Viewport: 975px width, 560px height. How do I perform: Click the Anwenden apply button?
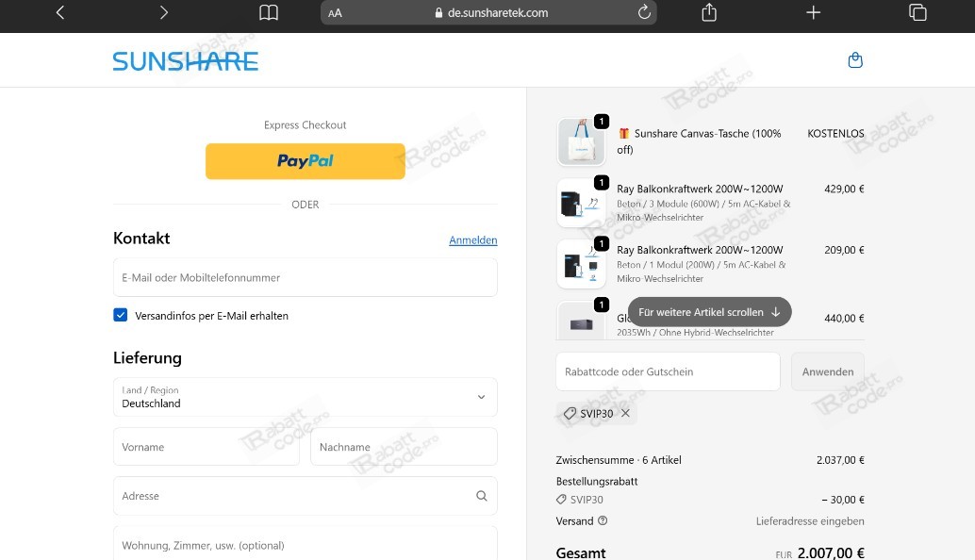point(828,371)
